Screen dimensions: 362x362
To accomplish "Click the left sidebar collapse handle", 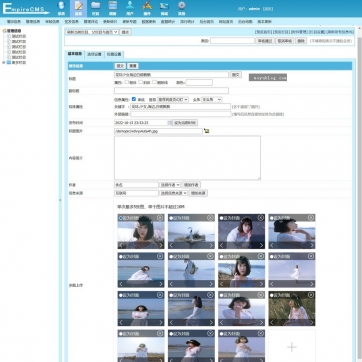I will click(60, 200).
